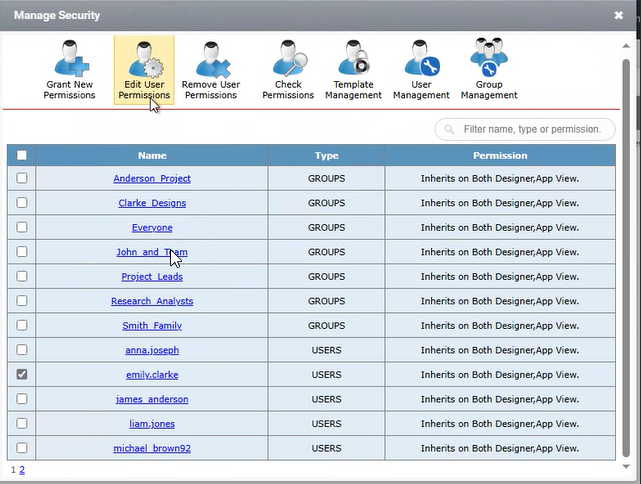The image size is (641, 484).
Task: Check the anna.joseph row checkbox
Action: point(22,350)
